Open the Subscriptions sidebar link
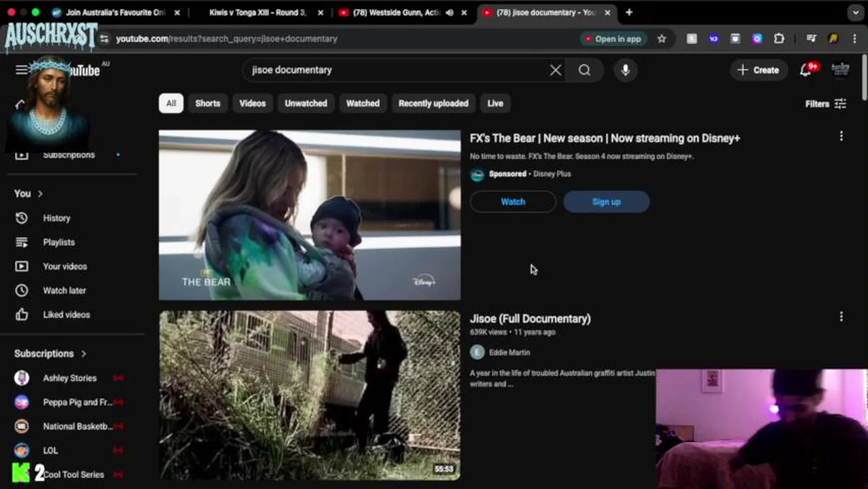The width and height of the screenshot is (868, 489). [x=69, y=155]
